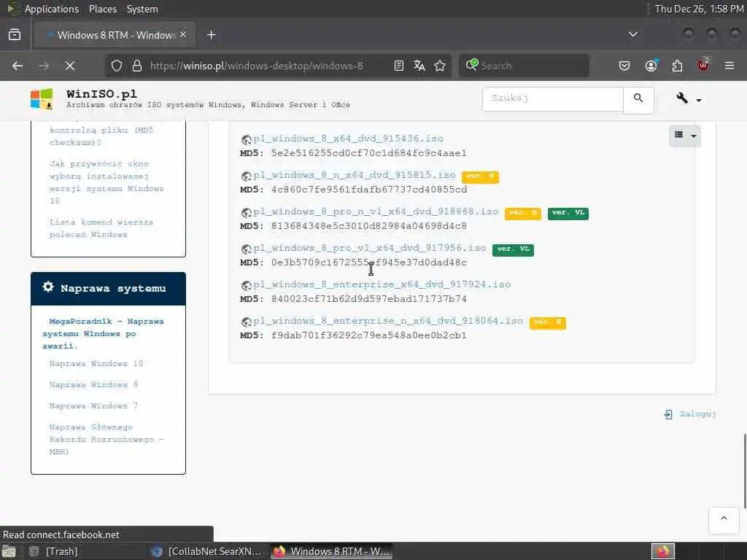
Task: Click the translate page icon
Action: [x=419, y=66]
